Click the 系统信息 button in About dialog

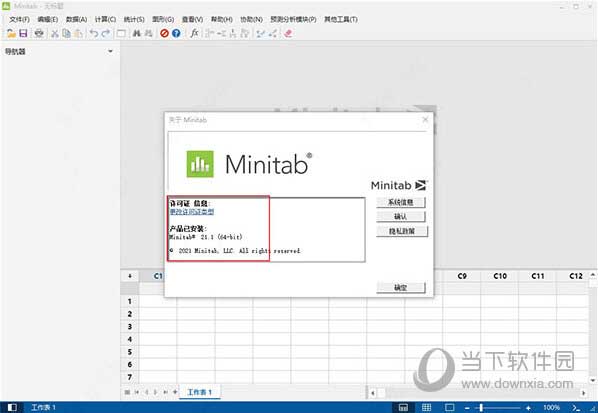400,202
